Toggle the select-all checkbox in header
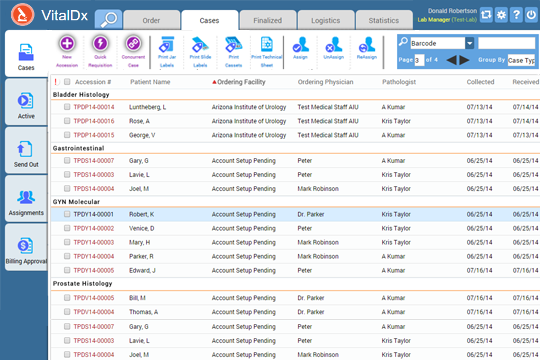Viewport: 540px width, 360px height. pyautogui.click(x=67, y=82)
